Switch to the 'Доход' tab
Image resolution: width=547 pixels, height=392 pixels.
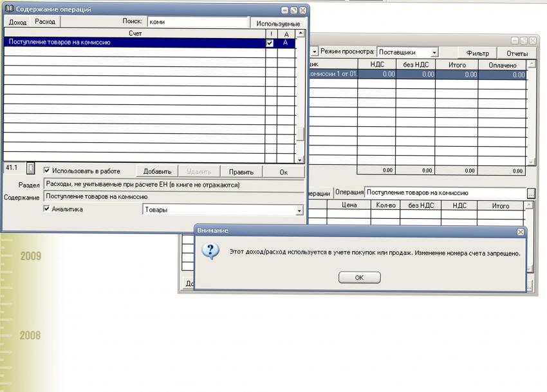(17, 22)
